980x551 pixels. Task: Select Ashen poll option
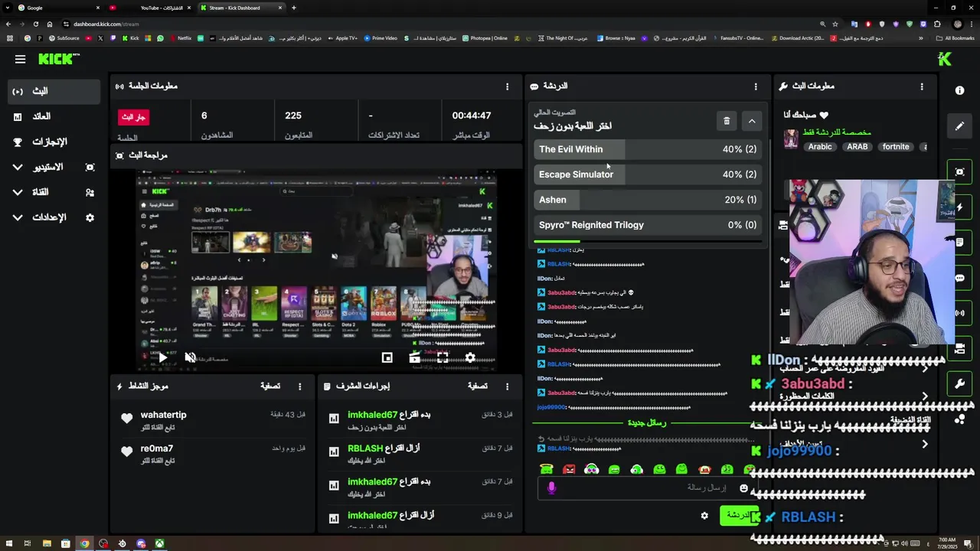click(648, 200)
